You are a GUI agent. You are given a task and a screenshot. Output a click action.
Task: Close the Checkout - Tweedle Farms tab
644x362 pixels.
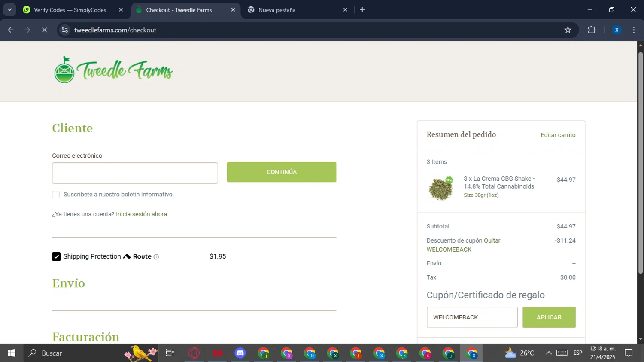(233, 10)
